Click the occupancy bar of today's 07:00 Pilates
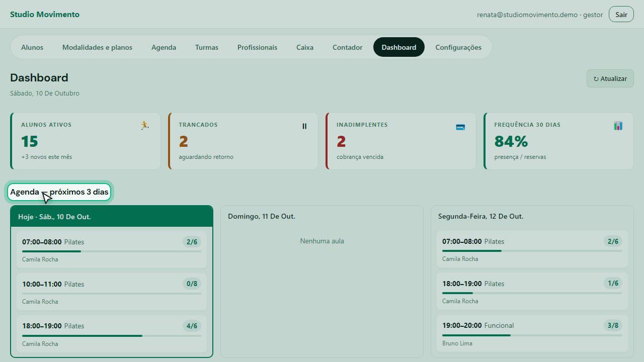The height and width of the screenshot is (362, 644). click(x=111, y=251)
